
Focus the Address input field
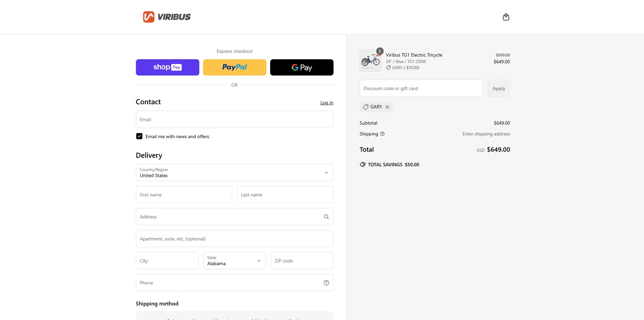(234, 217)
